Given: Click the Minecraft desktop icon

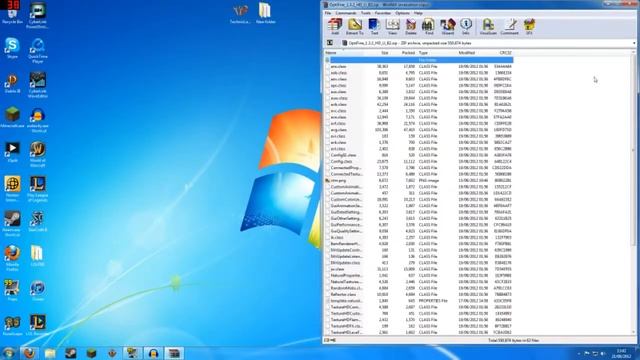Looking at the screenshot, I should [x=12, y=118].
